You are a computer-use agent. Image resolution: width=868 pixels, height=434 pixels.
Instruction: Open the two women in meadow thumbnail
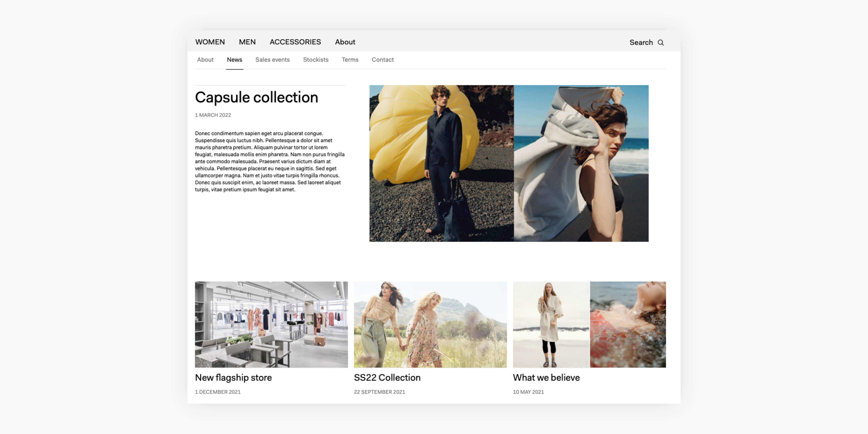point(430,324)
